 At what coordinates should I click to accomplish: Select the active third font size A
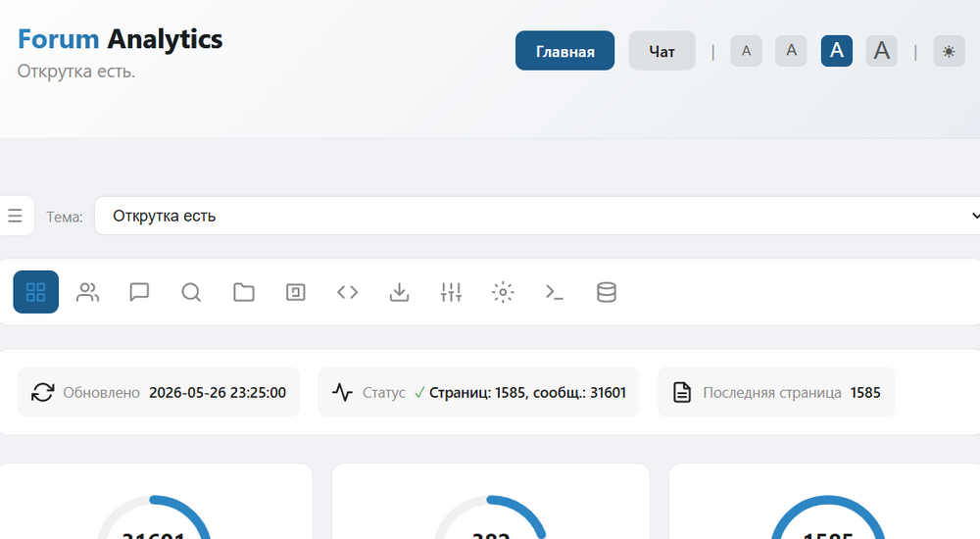click(837, 51)
